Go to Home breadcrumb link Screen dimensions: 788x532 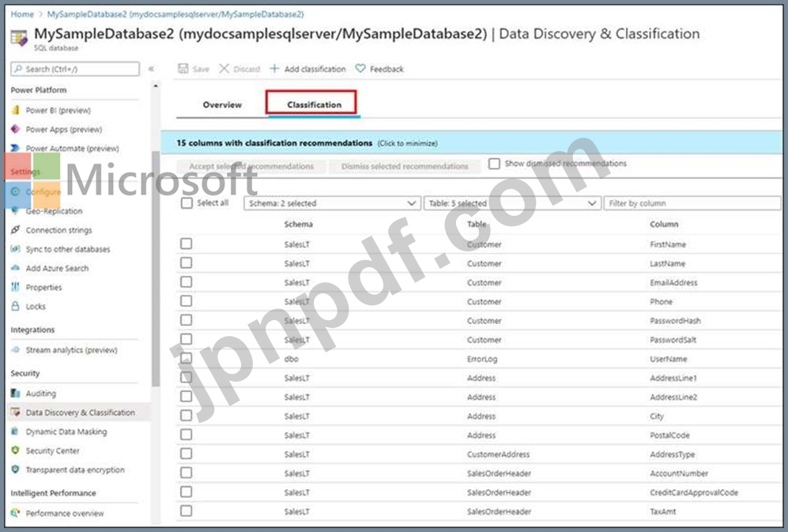[22, 14]
